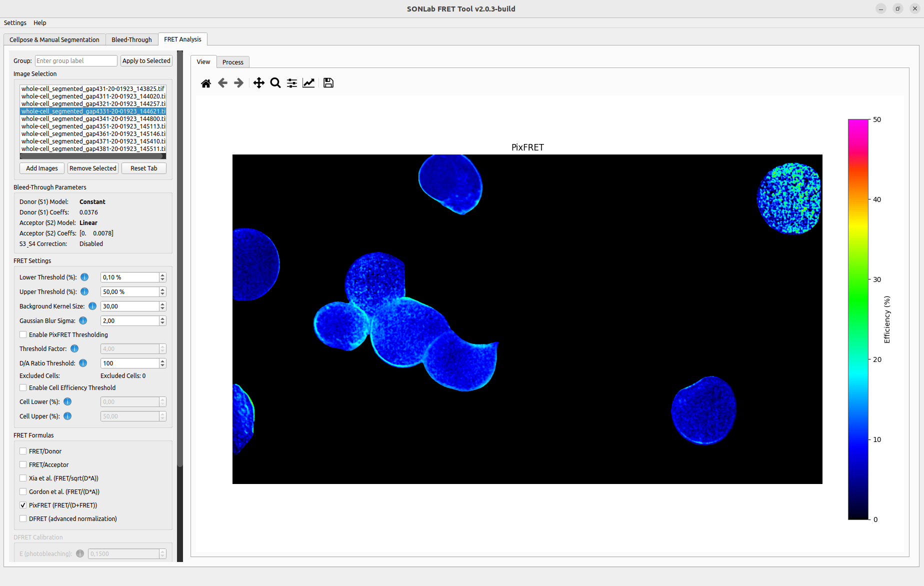Check the Gordon et al. formula
Image resolution: width=924 pixels, height=586 pixels.
point(23,491)
